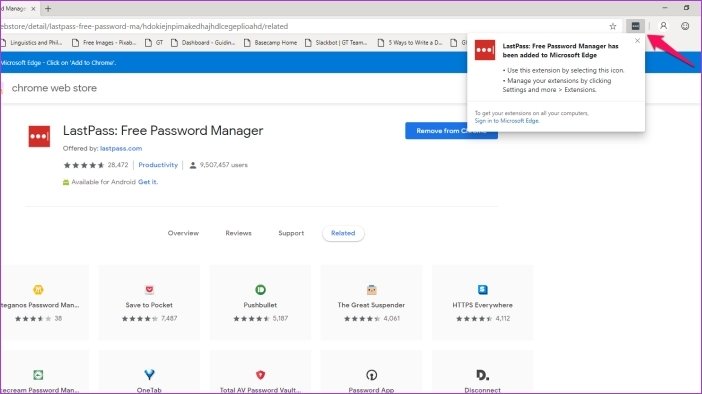Close the current browser tab
The height and width of the screenshot is (394, 702).
33,9
